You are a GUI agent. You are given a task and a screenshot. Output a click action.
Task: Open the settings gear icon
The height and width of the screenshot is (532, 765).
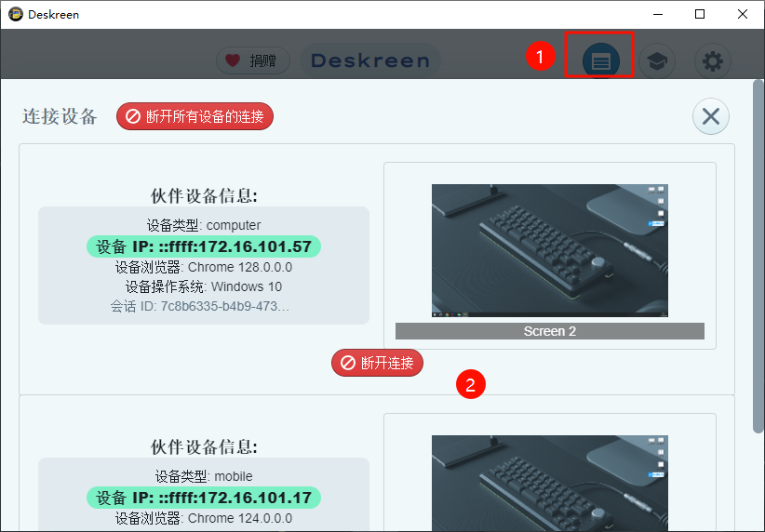[x=712, y=61]
